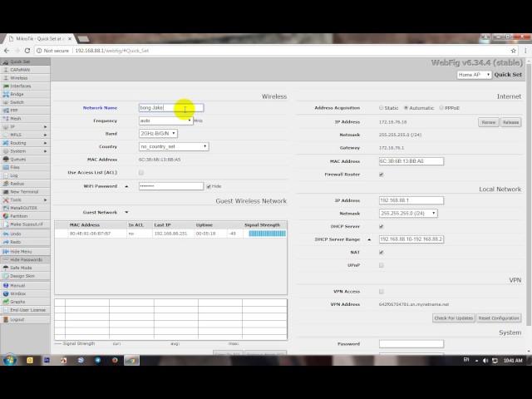This screenshot has height=399, width=532.
Task: Click Check For Updates
Action: coord(454,318)
